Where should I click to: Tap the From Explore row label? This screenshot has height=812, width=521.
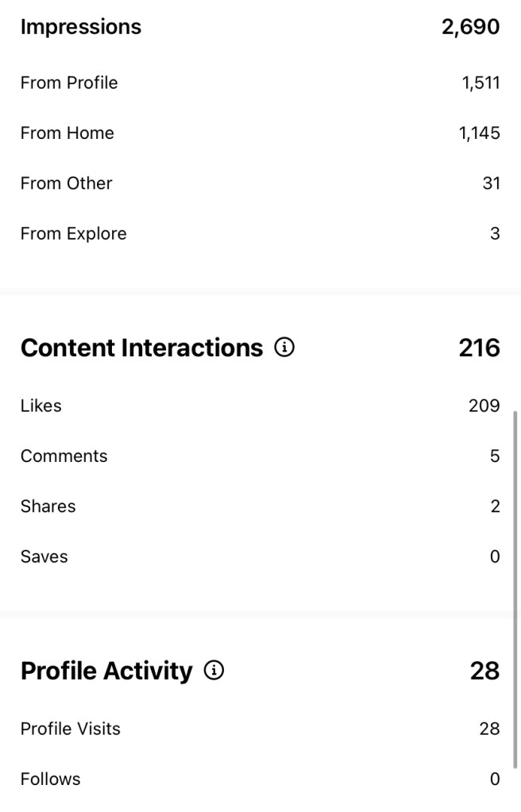(x=74, y=234)
